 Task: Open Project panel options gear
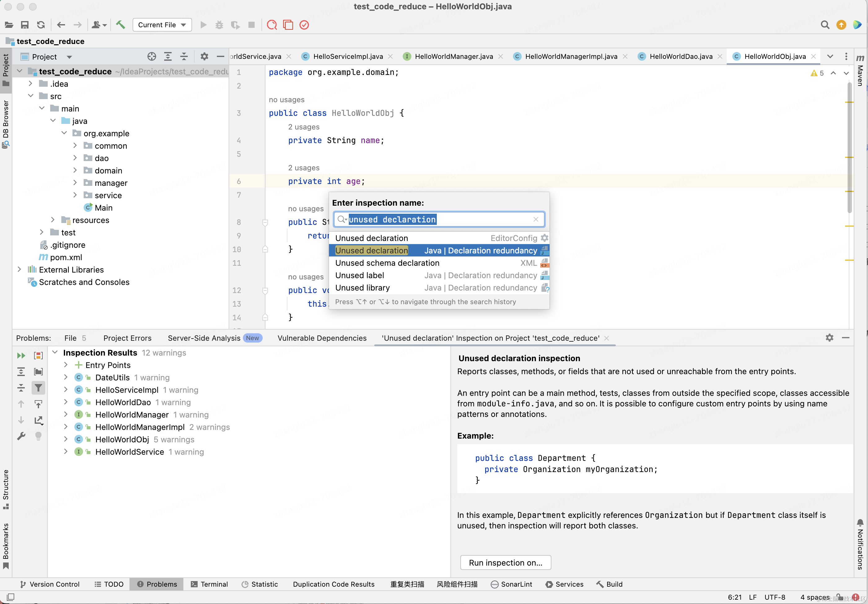(204, 57)
